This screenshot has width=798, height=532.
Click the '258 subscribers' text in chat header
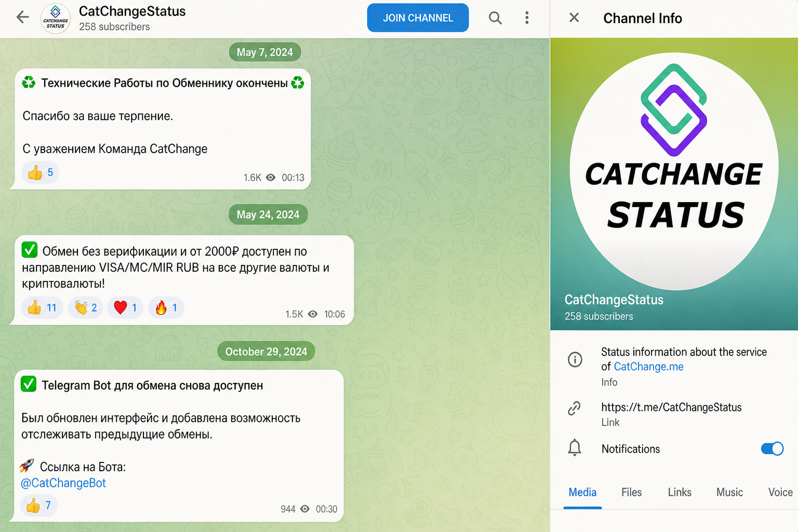[114, 27]
